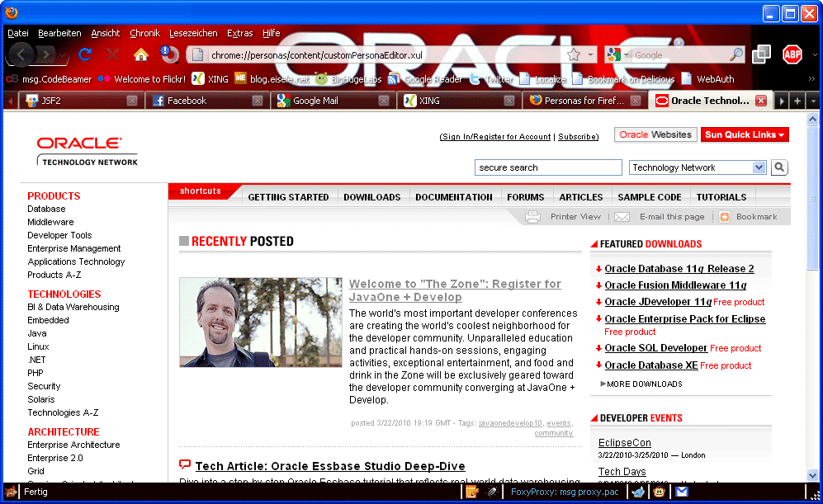Open Welcome to The Zone article link
The height and width of the screenshot is (504, 823).
pyautogui.click(x=455, y=290)
